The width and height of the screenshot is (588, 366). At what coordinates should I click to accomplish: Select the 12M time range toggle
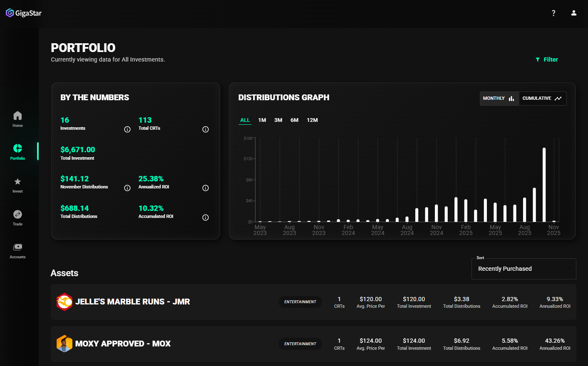tap(312, 120)
